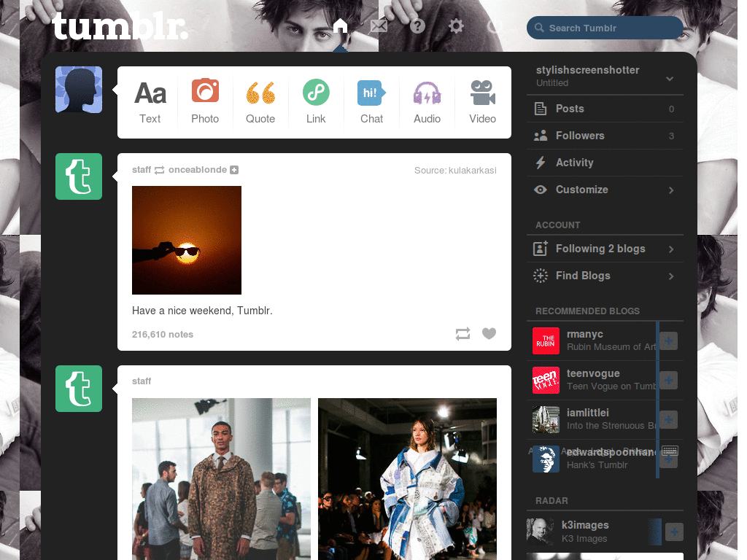Click the Teen Vogue avatar
Screen dimensions: 747x560
click(546, 380)
